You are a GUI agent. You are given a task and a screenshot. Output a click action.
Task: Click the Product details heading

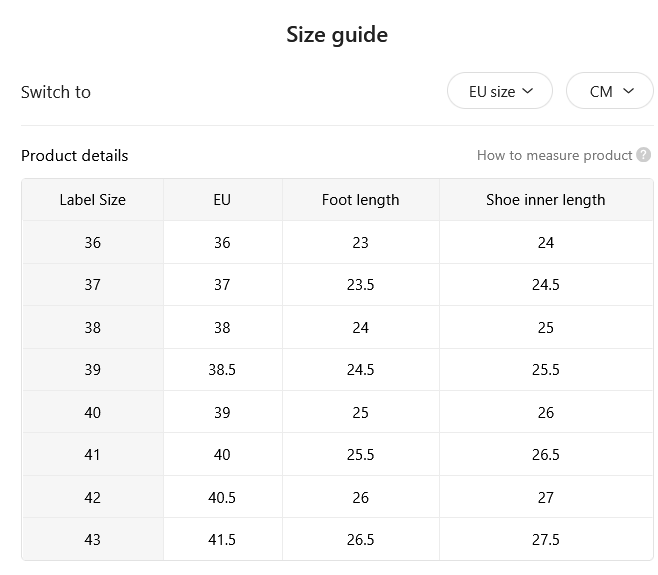(x=75, y=156)
